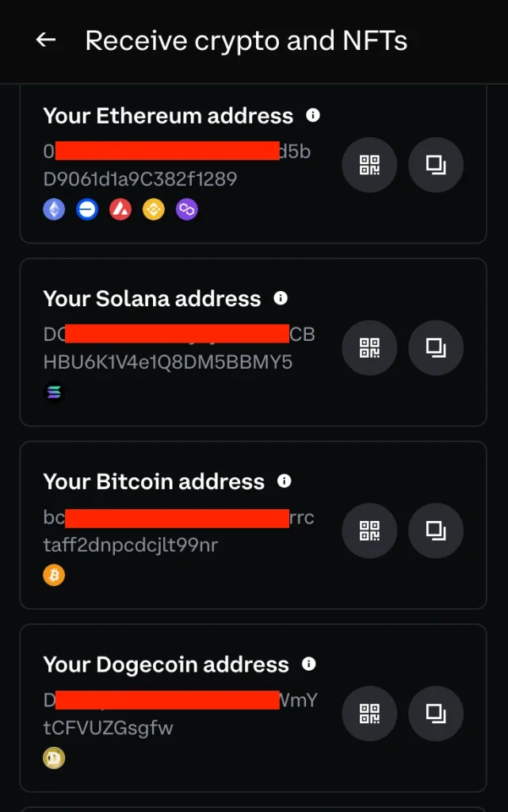Viewport: 508px width, 812px height.
Task: Copy your Solana address
Action: (435, 347)
